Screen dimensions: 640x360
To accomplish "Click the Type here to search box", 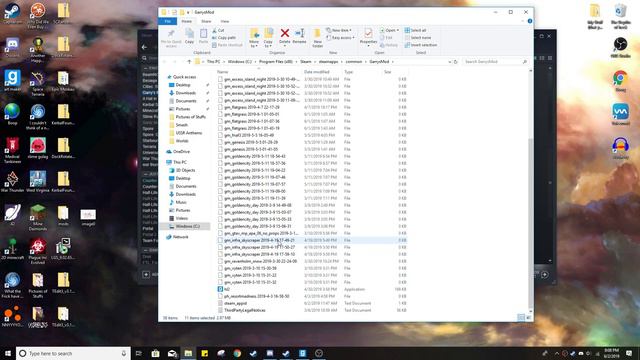I will 73,353.
